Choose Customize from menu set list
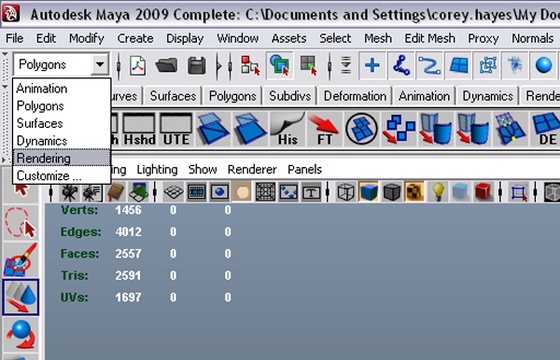This screenshot has height=360, width=560. 61,176
